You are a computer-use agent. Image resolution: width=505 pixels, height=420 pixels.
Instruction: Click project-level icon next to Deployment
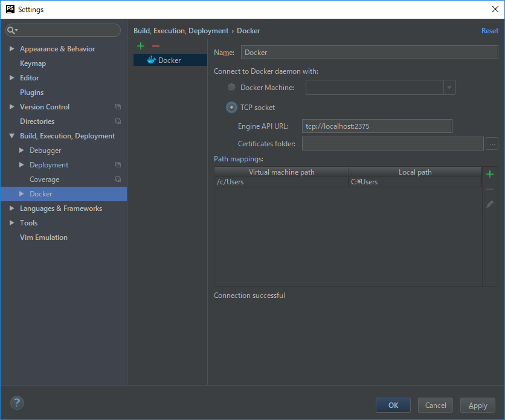point(118,164)
